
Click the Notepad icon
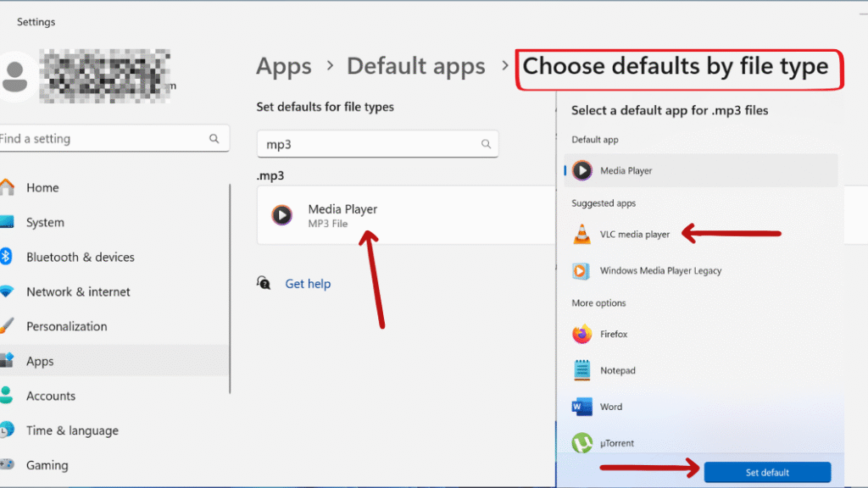coord(581,370)
